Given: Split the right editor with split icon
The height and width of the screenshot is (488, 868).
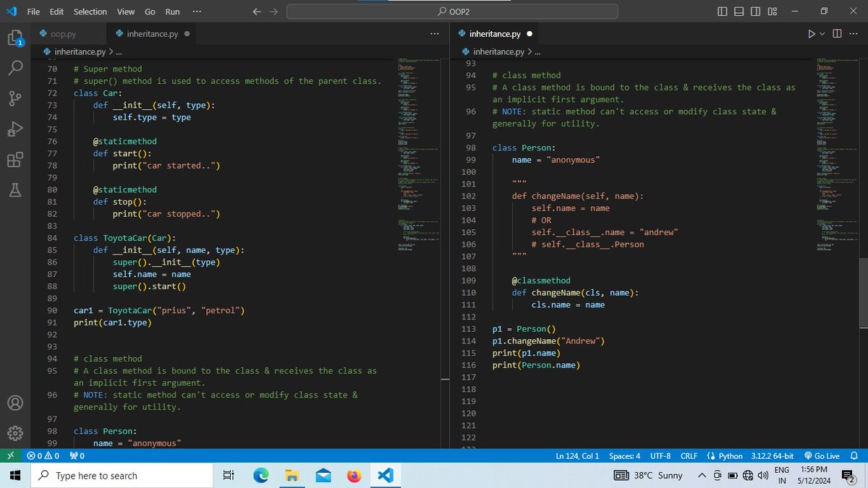Looking at the screenshot, I should pos(837,34).
